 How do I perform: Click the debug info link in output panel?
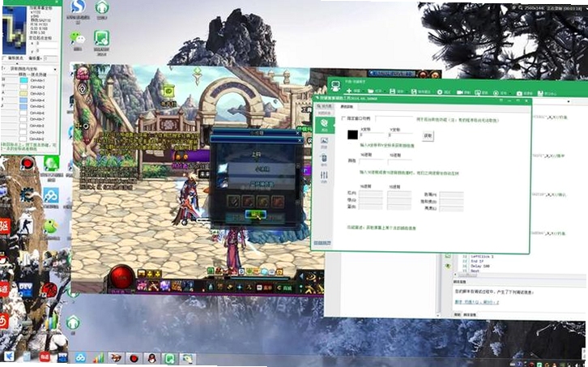(476, 302)
